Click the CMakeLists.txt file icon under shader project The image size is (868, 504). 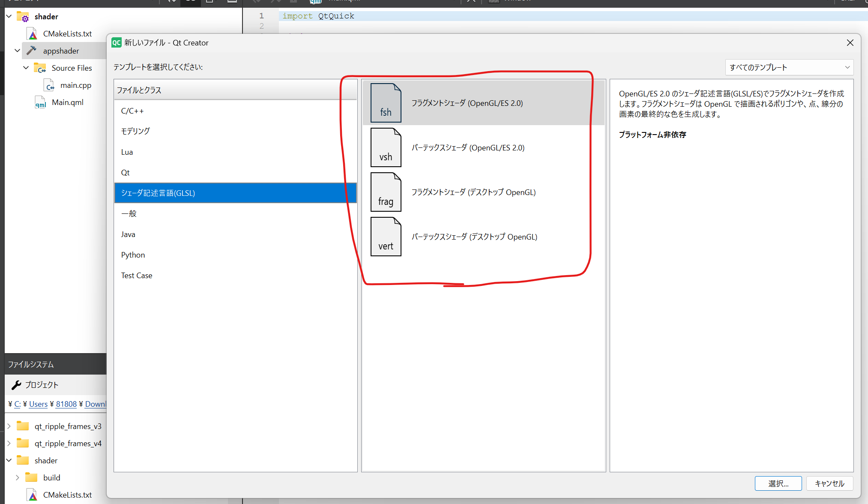tap(32, 34)
